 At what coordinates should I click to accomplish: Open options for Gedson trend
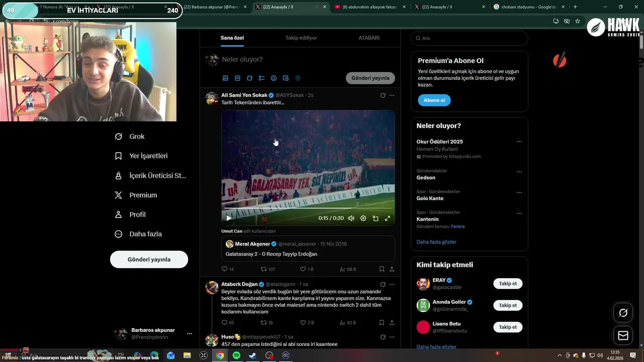519,171
